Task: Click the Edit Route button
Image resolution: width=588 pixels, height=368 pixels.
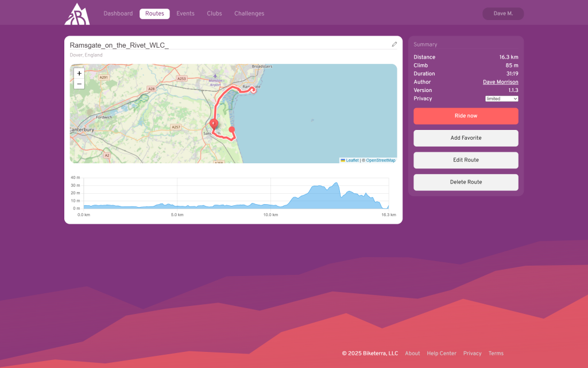Action: (466, 160)
